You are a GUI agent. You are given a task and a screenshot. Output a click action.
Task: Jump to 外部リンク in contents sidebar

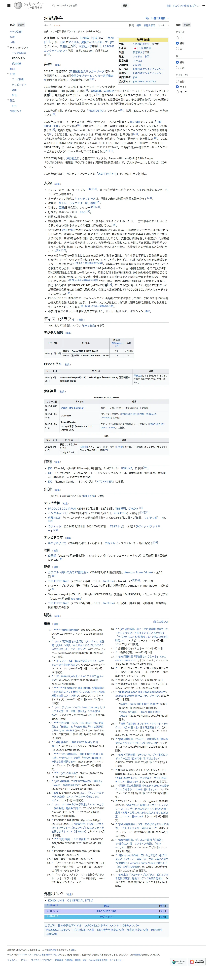point(16,111)
